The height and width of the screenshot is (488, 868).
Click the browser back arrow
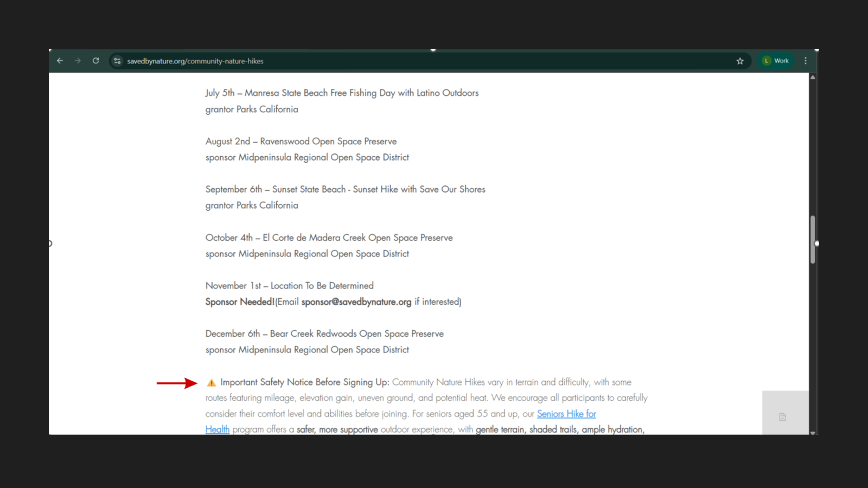click(60, 61)
